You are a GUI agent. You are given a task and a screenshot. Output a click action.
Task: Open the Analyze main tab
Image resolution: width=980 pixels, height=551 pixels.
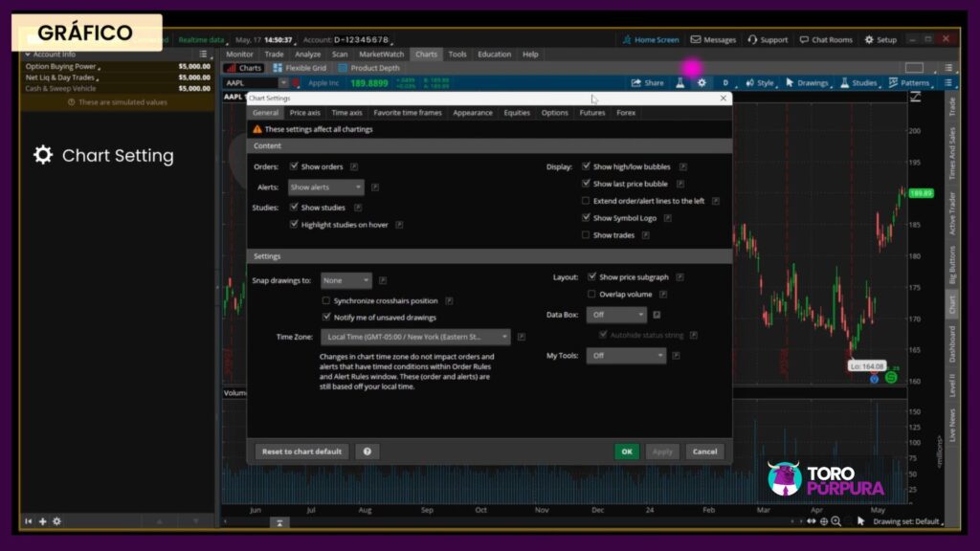(307, 55)
